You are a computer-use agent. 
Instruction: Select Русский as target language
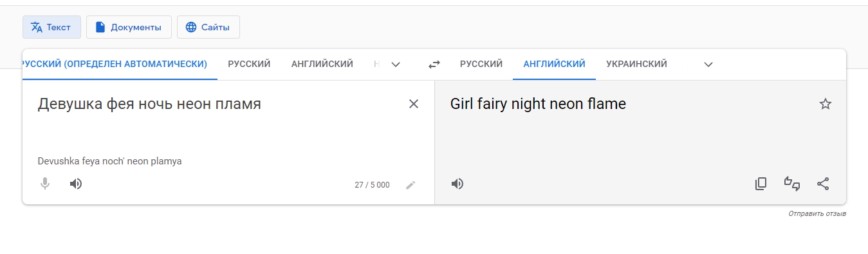(x=481, y=64)
